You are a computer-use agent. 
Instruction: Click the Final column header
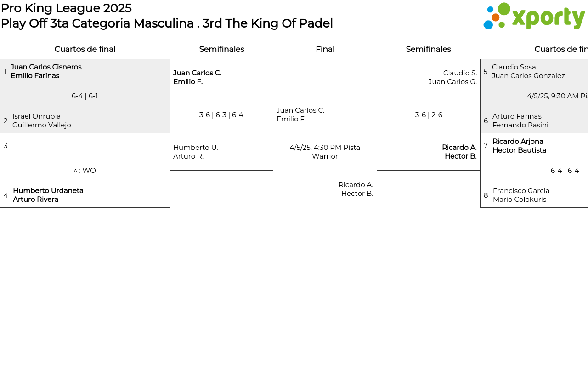(x=325, y=49)
